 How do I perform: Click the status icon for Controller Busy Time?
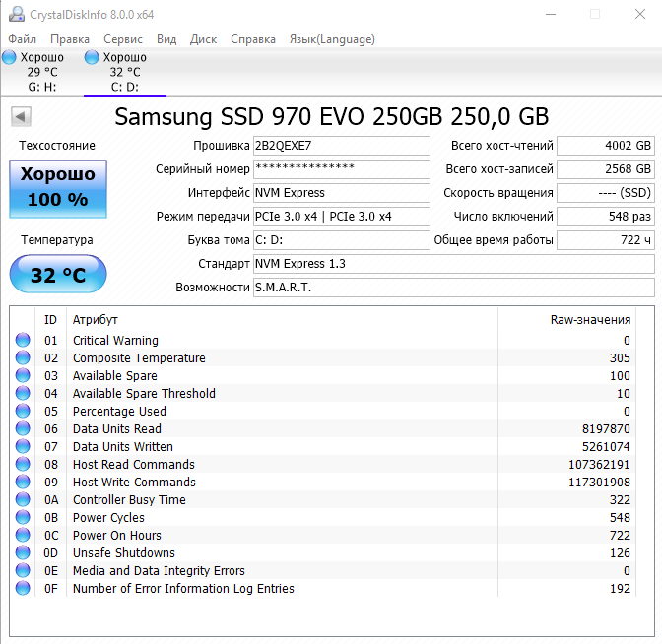click(23, 499)
